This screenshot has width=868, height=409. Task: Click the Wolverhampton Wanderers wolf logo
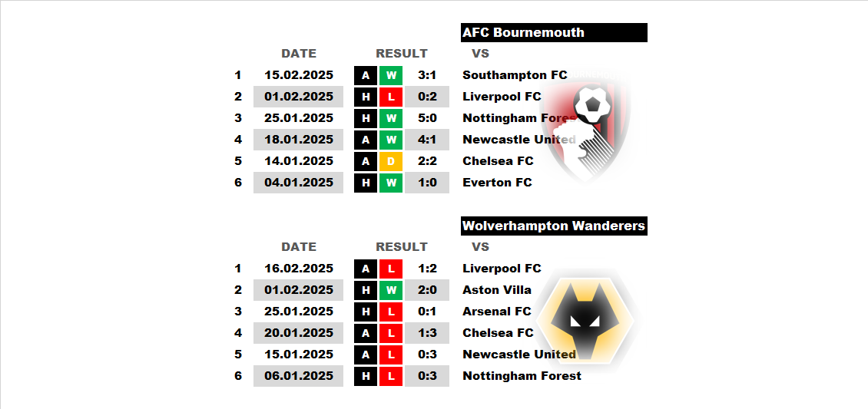[587, 321]
